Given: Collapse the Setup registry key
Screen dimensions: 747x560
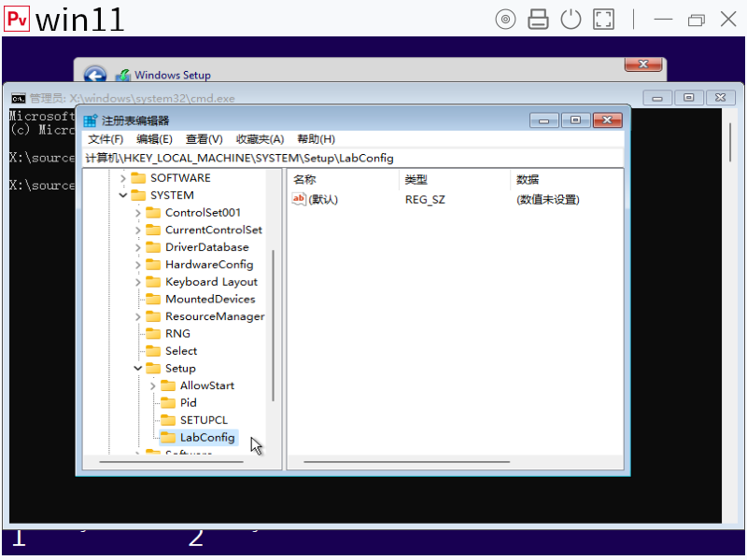Looking at the screenshot, I should click(137, 368).
